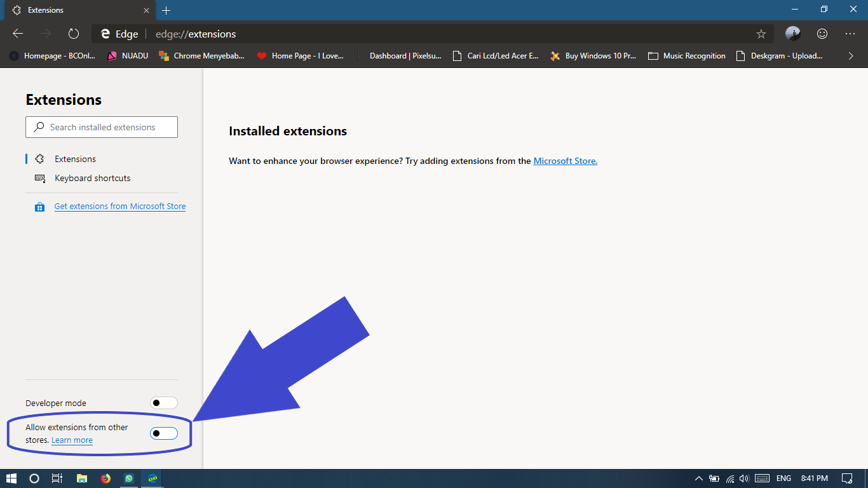Viewport: 868px width, 488px height.
Task: Open Cortana circle on the taskbar
Action: pos(34,478)
